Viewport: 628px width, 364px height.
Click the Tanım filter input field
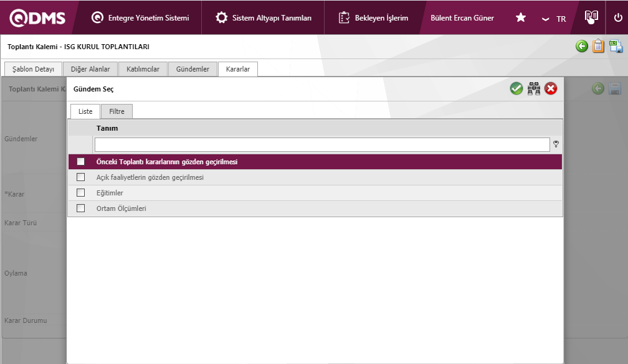322,145
